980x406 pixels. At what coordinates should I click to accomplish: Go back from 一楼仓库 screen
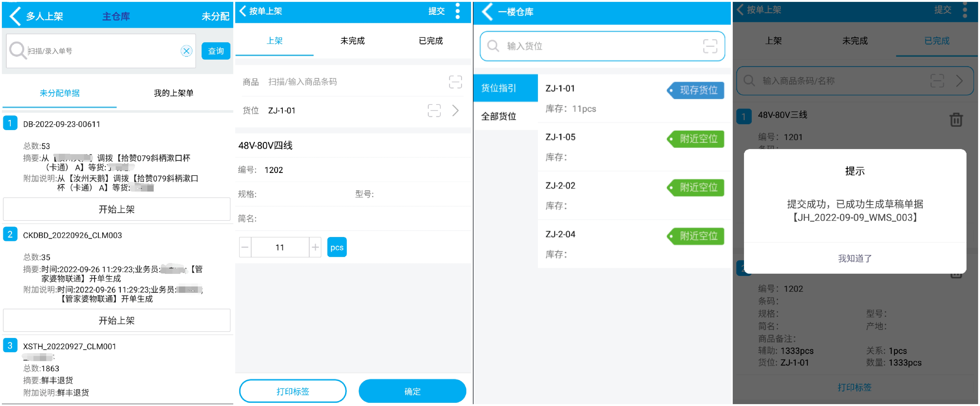pyautogui.click(x=487, y=12)
